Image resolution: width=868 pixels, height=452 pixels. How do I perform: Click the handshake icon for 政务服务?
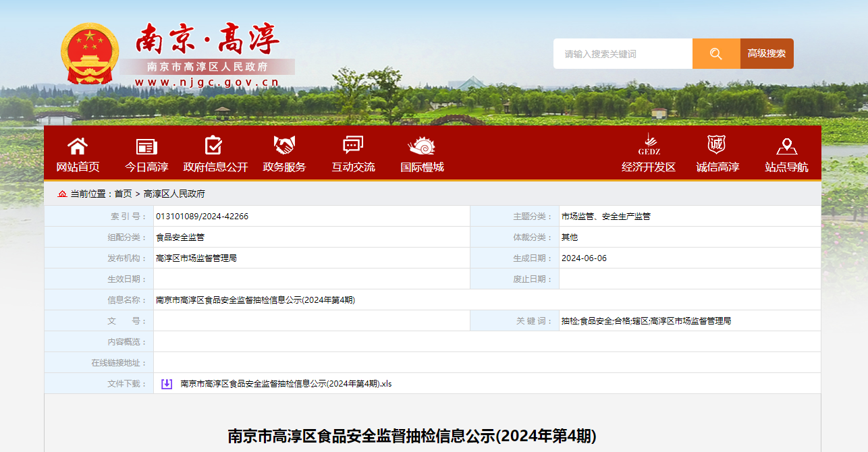click(x=284, y=145)
